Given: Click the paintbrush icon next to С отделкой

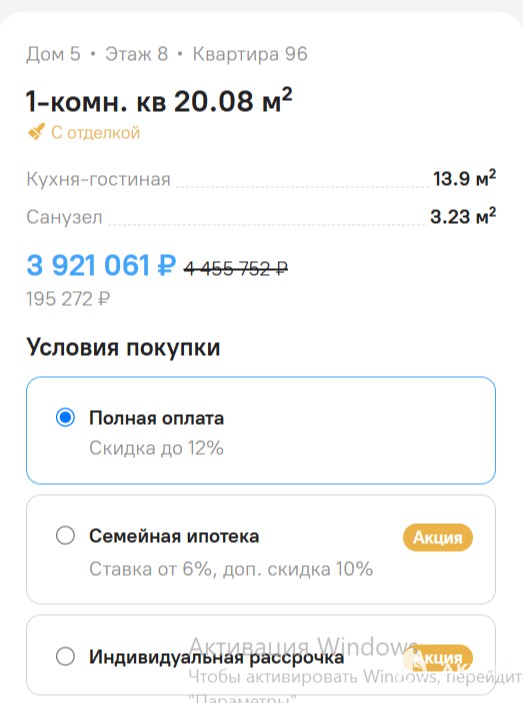Looking at the screenshot, I should (36, 132).
